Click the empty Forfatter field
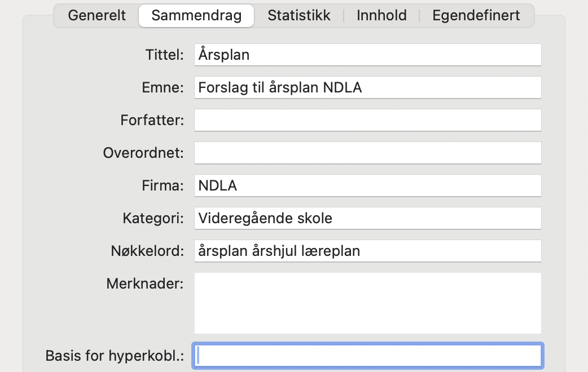Viewport: 588px width, 372px height. 367,120
